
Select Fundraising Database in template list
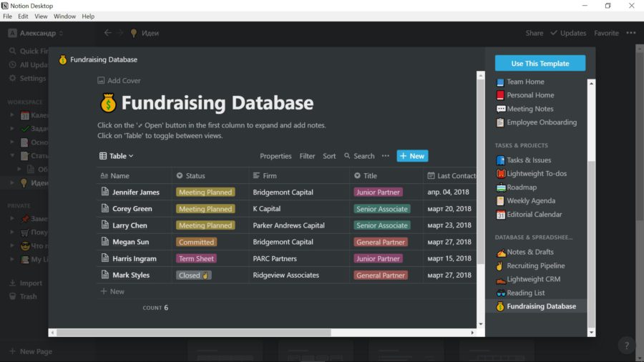point(536,306)
